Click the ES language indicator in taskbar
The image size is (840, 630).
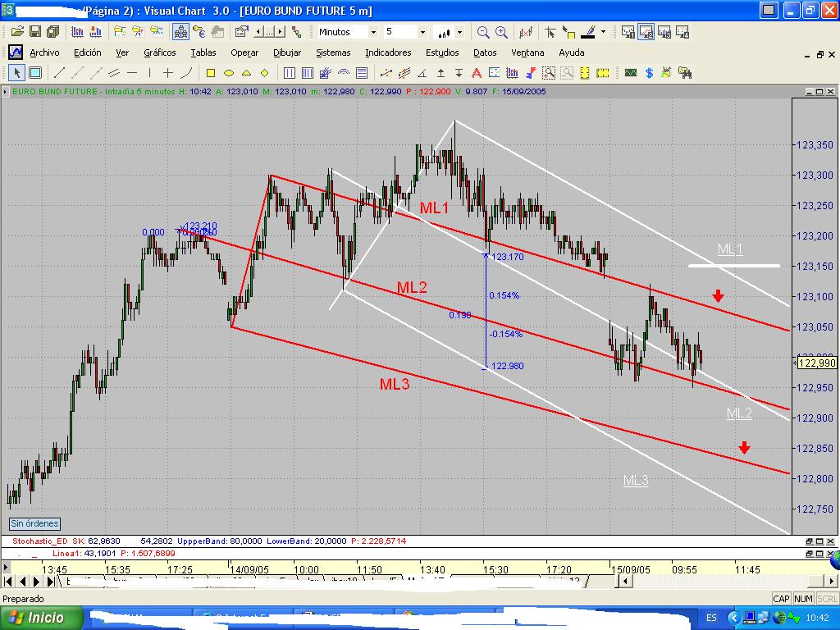click(711, 618)
